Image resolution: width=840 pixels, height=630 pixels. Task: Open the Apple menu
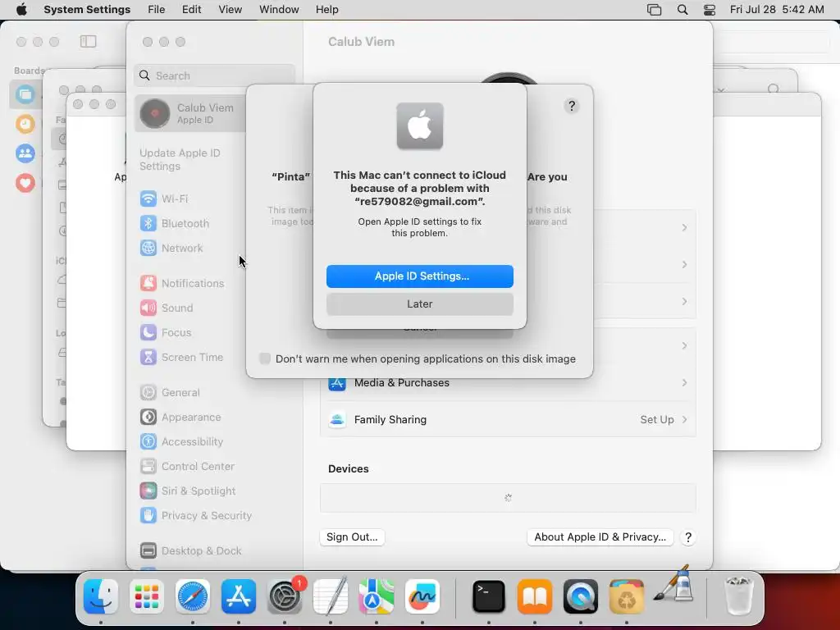tap(21, 10)
